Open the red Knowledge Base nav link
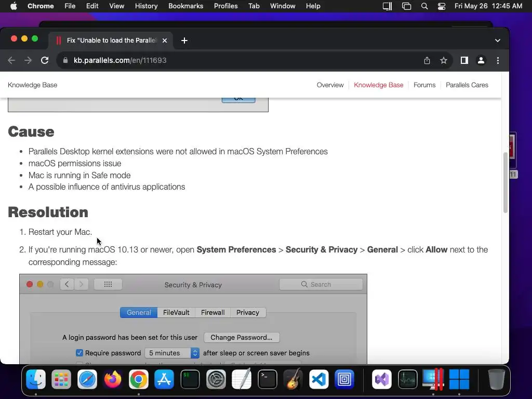This screenshot has height=399, width=532. tap(378, 85)
